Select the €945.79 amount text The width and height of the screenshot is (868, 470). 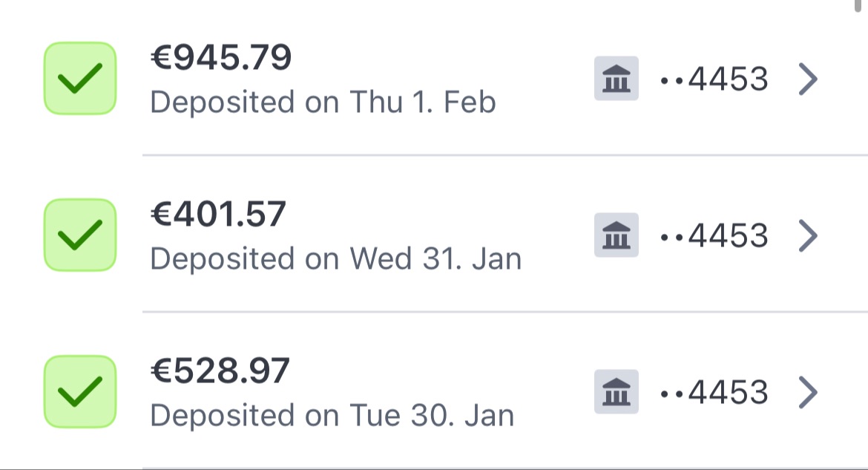(221, 58)
